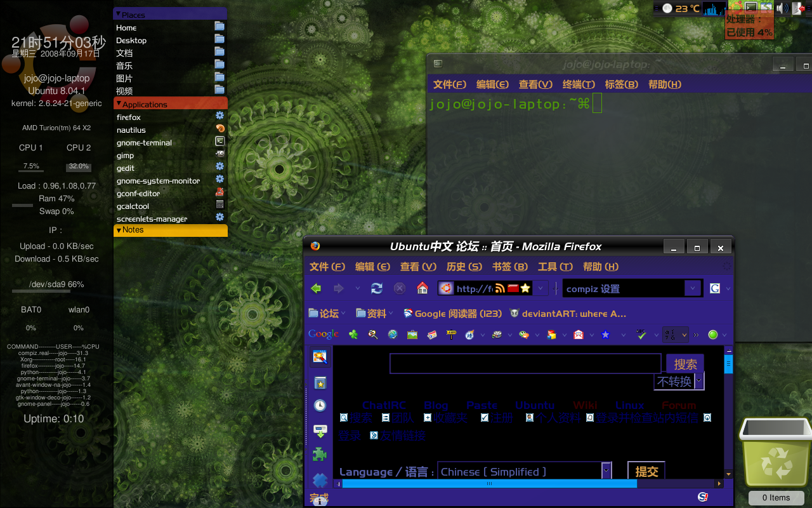This screenshot has height=508, width=812.
Task: Click the logout door icon in panel
Action: 798,8
